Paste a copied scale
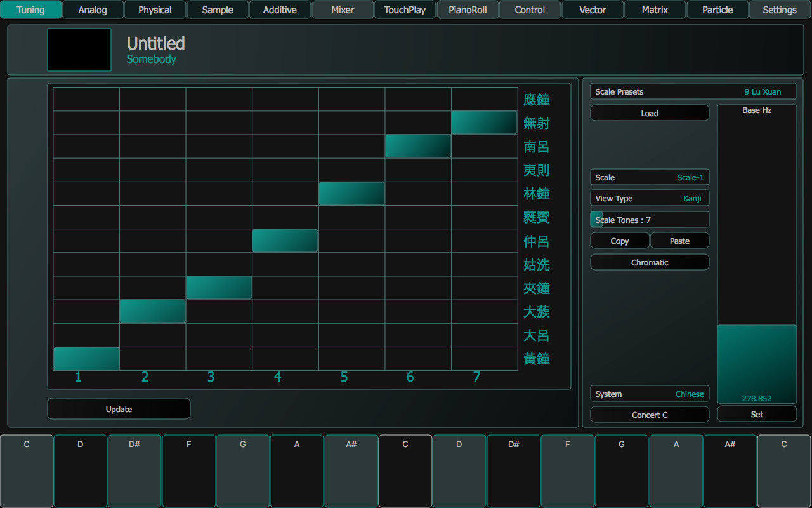Image resolution: width=812 pixels, height=508 pixels. 679,240
